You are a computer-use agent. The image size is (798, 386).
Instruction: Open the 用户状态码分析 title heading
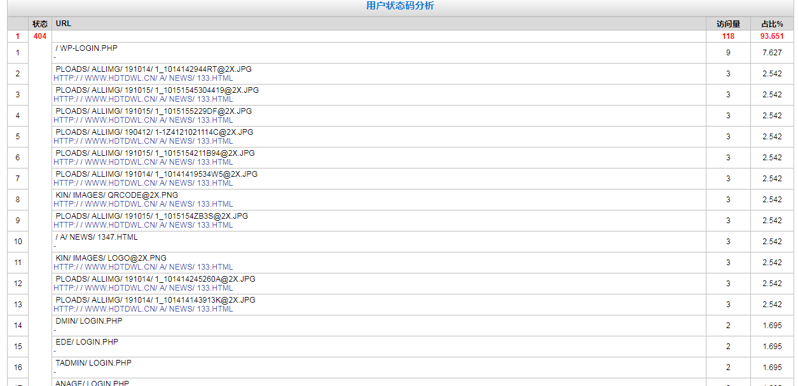tap(400, 6)
